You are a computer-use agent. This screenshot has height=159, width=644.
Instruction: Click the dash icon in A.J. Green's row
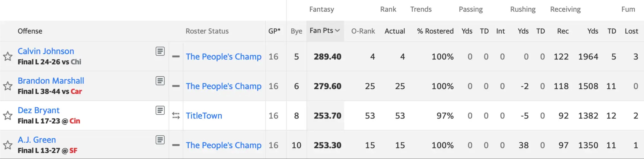coord(176,145)
